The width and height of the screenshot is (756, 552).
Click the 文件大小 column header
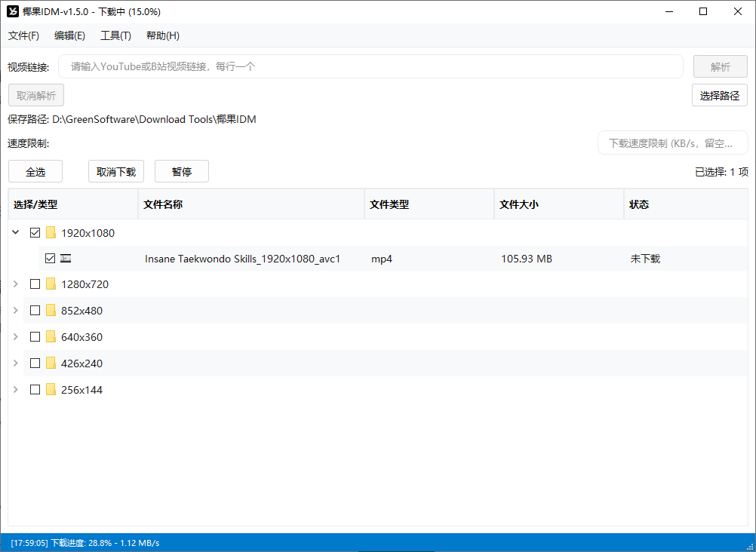(558, 204)
